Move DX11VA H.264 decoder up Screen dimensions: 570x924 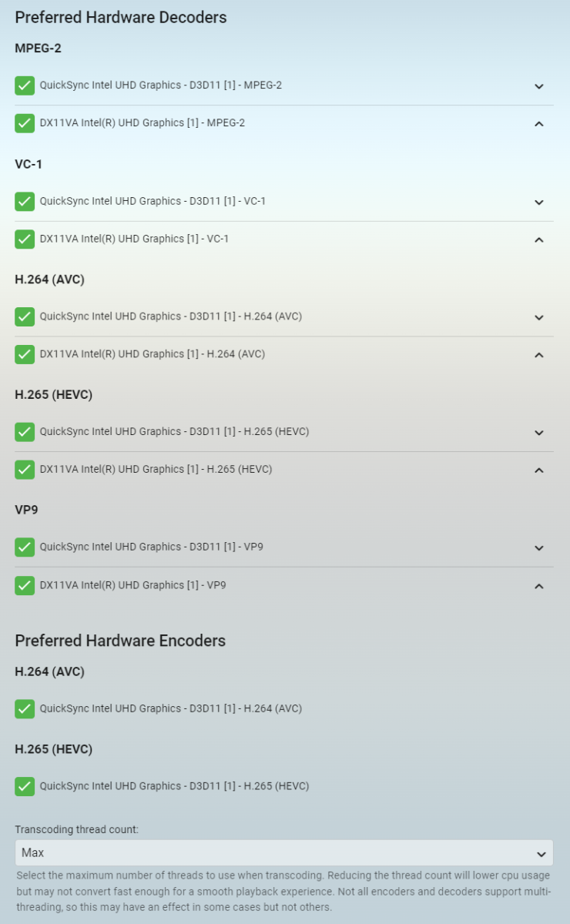539,355
